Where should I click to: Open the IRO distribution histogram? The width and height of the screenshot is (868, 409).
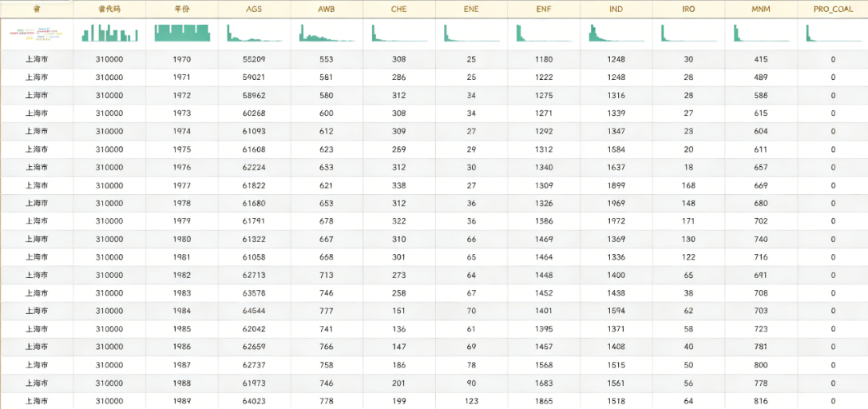coord(689,34)
